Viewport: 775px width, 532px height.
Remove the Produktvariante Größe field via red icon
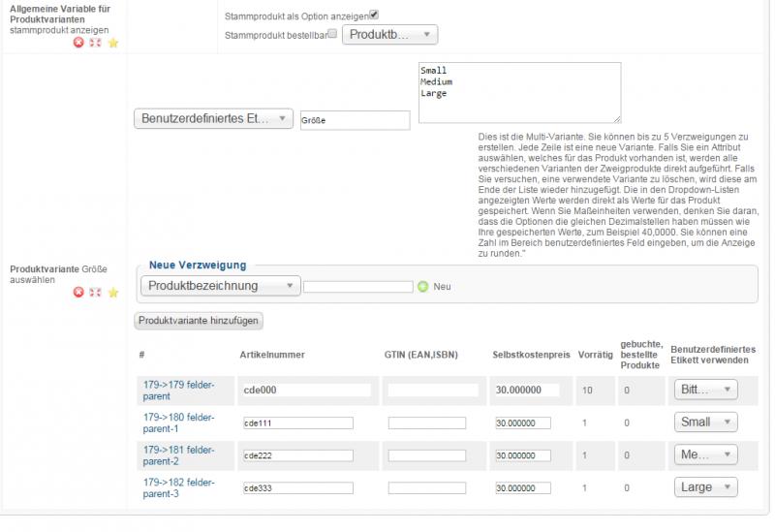79,292
